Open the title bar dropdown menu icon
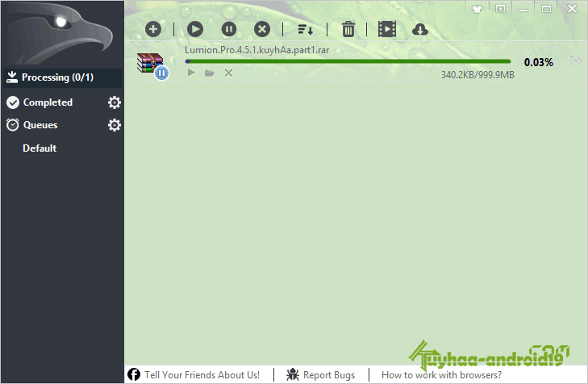 [x=500, y=8]
